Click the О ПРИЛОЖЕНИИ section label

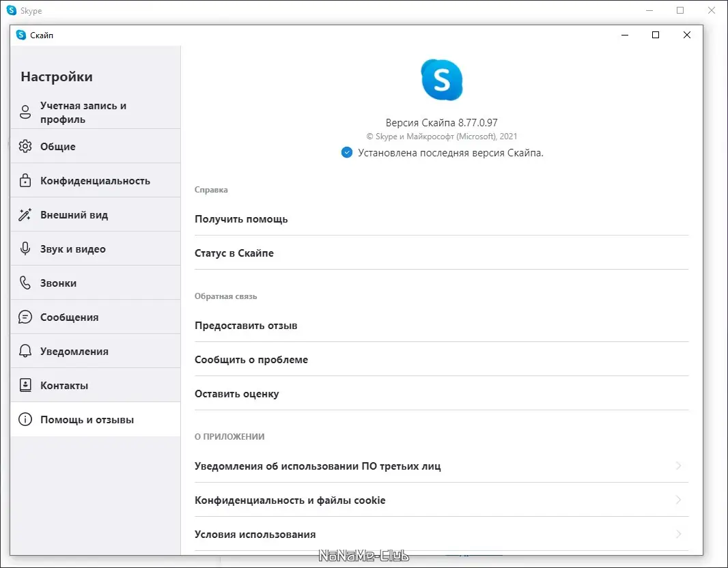pyautogui.click(x=229, y=437)
